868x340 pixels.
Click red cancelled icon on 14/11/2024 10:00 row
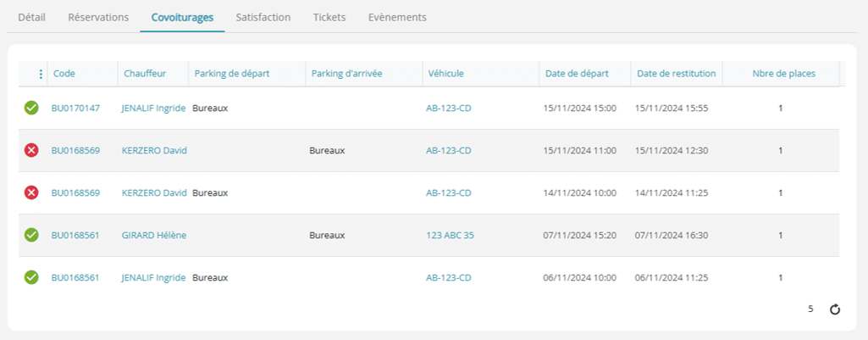pyautogui.click(x=31, y=192)
